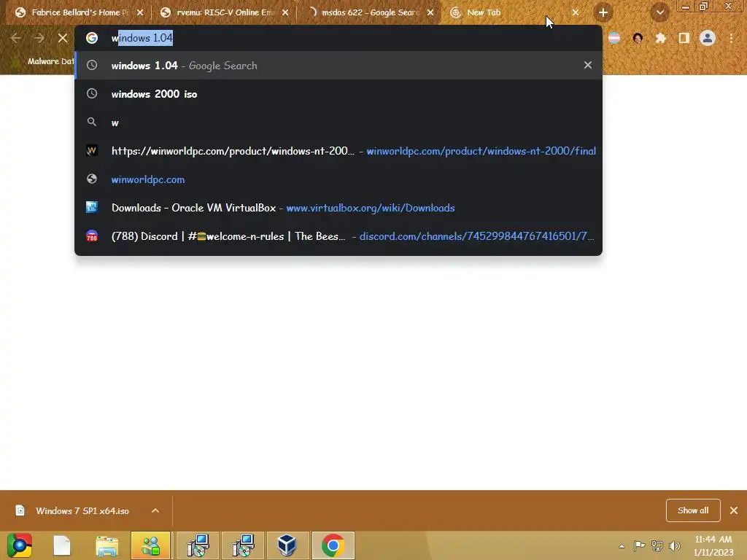The width and height of the screenshot is (747, 560).
Task: Open network tray icon
Action: pyautogui.click(x=657, y=545)
